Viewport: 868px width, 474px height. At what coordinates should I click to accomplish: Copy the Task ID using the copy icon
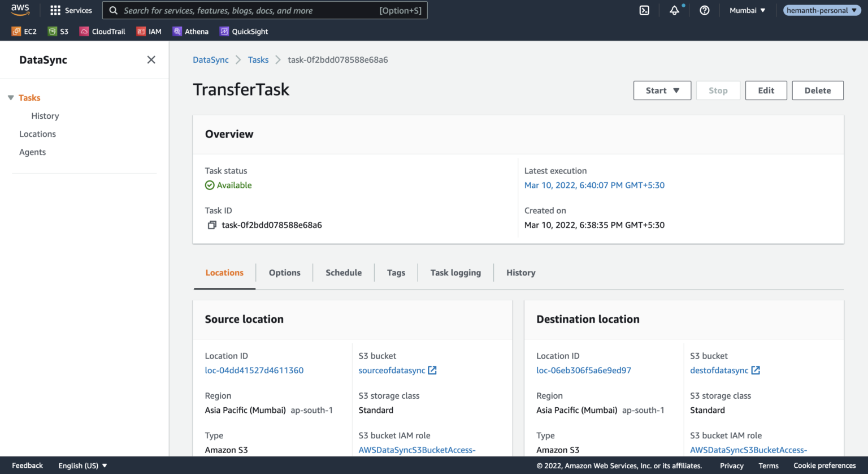pyautogui.click(x=212, y=225)
